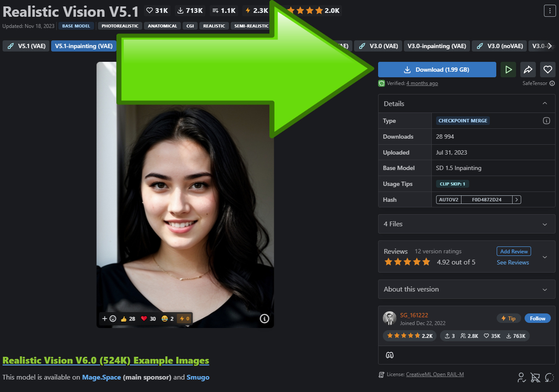Open the three-dot options menu

point(550,11)
